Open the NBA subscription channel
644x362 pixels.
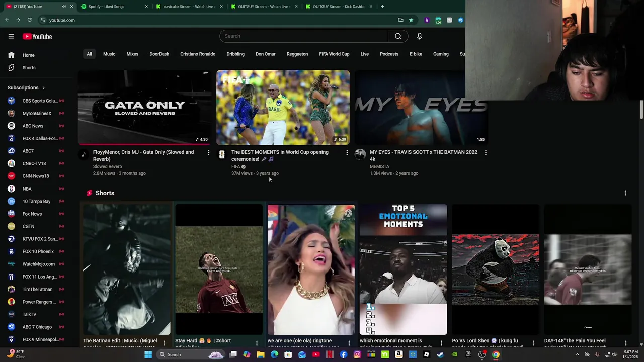(35, 189)
